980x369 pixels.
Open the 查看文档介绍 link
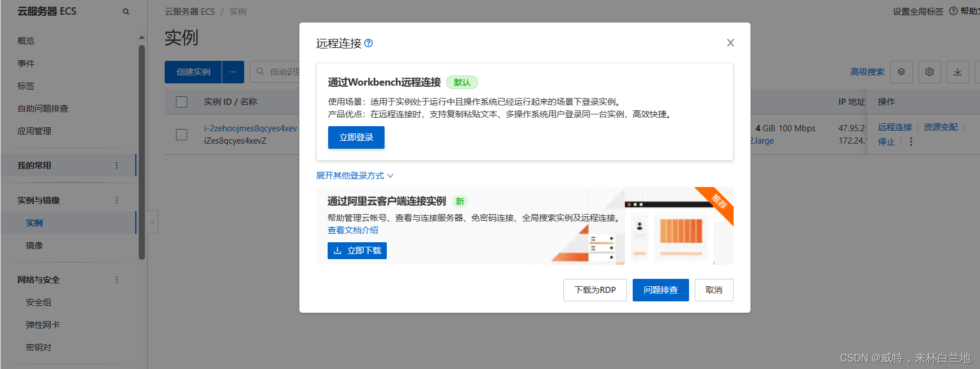[353, 230]
